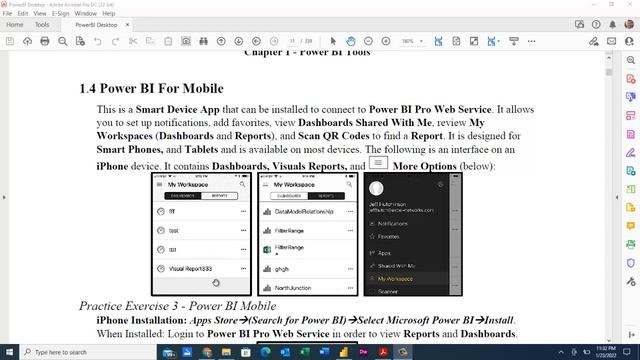640x360 pixels.
Task: Open the user profile avatar
Action: click(x=629, y=24)
